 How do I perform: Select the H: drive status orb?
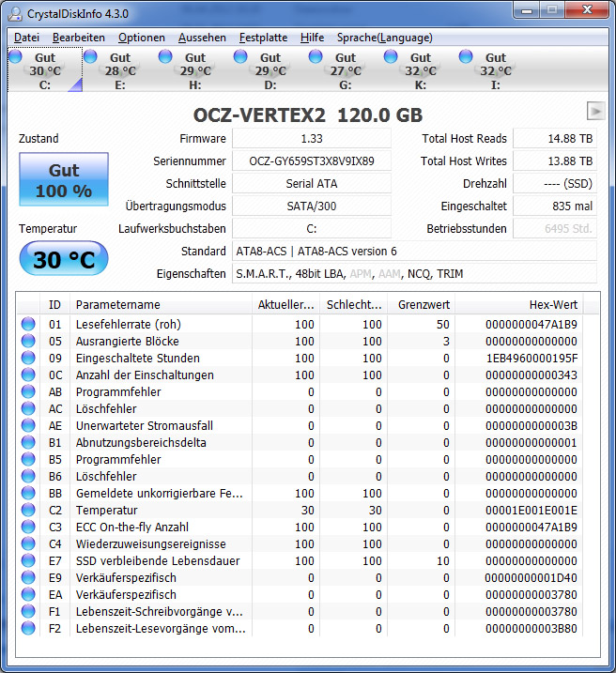click(x=165, y=56)
